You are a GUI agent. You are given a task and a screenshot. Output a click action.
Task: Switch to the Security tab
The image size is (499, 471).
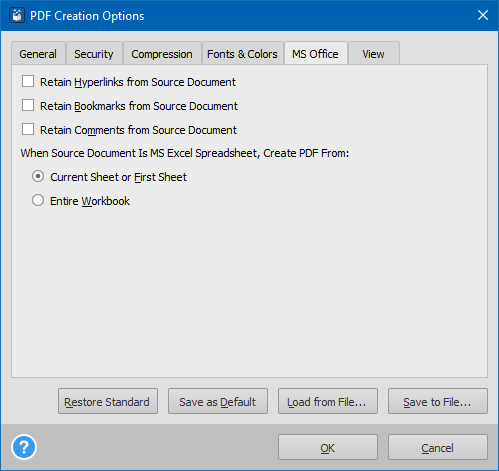point(94,53)
